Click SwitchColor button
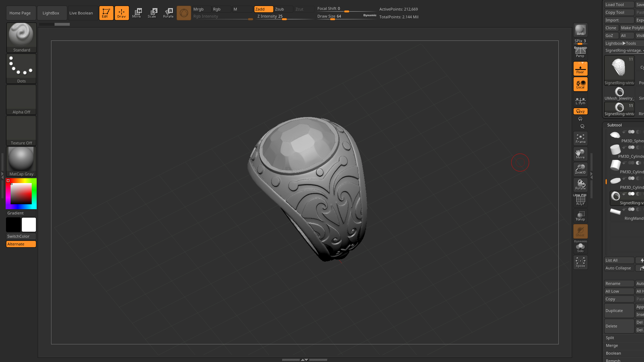 21,236
